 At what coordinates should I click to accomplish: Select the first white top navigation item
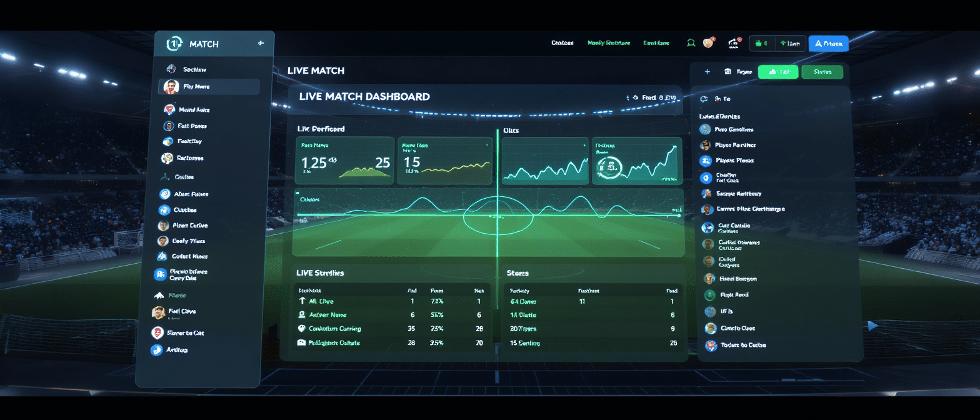[562, 43]
